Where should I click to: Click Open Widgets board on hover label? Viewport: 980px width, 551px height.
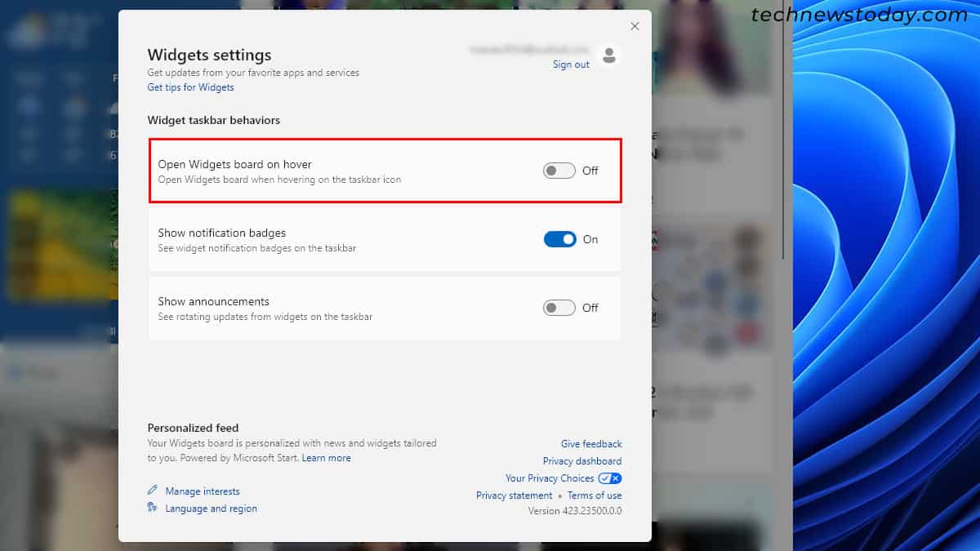coord(235,164)
